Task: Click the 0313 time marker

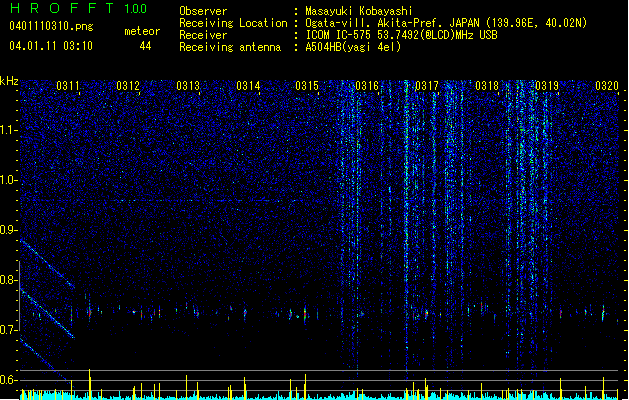Action: point(188,86)
